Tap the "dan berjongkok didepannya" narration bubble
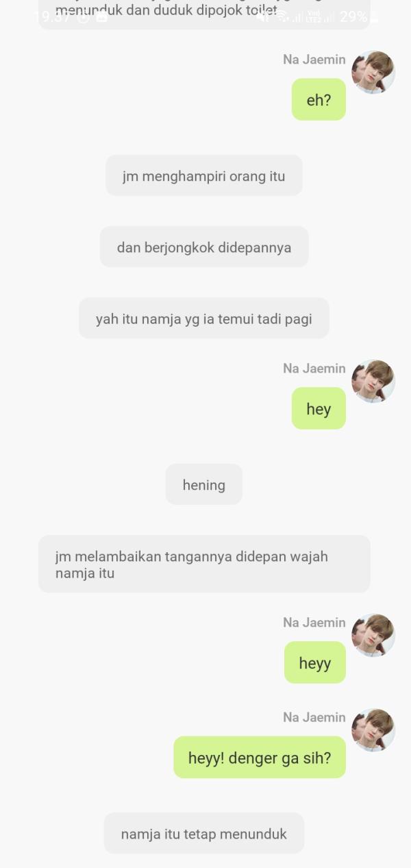Image resolution: width=411 pixels, height=868 pixels. pos(204,247)
